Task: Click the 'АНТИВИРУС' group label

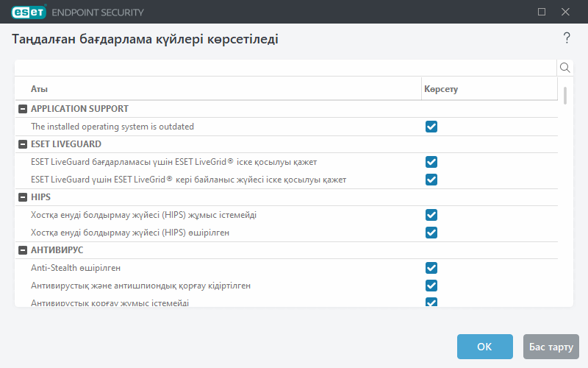Action: pos(57,250)
